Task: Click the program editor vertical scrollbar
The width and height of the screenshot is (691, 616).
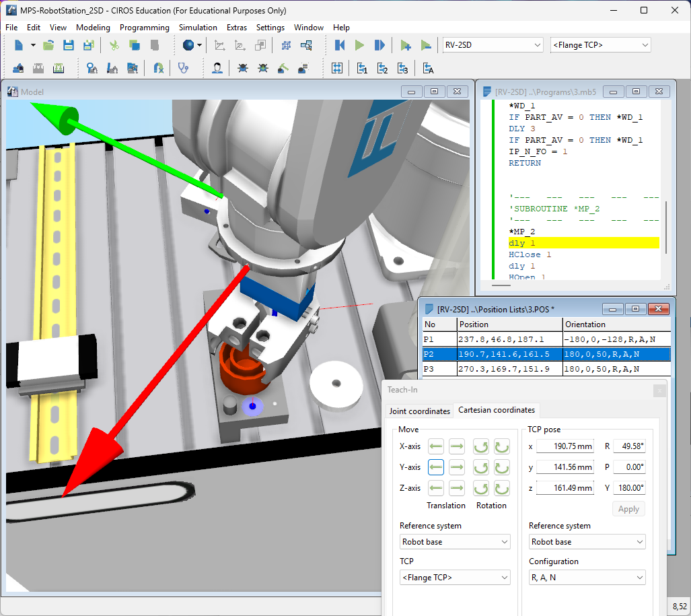Action: [666, 227]
